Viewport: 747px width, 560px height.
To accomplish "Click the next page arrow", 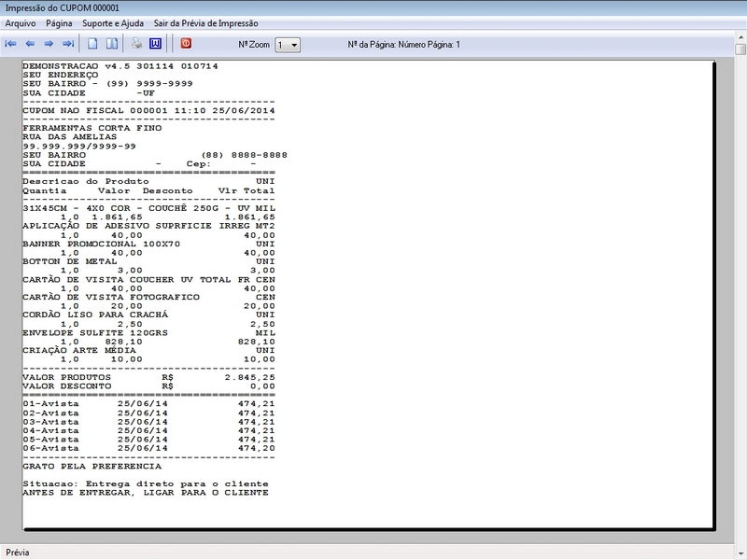I will tap(49, 44).
